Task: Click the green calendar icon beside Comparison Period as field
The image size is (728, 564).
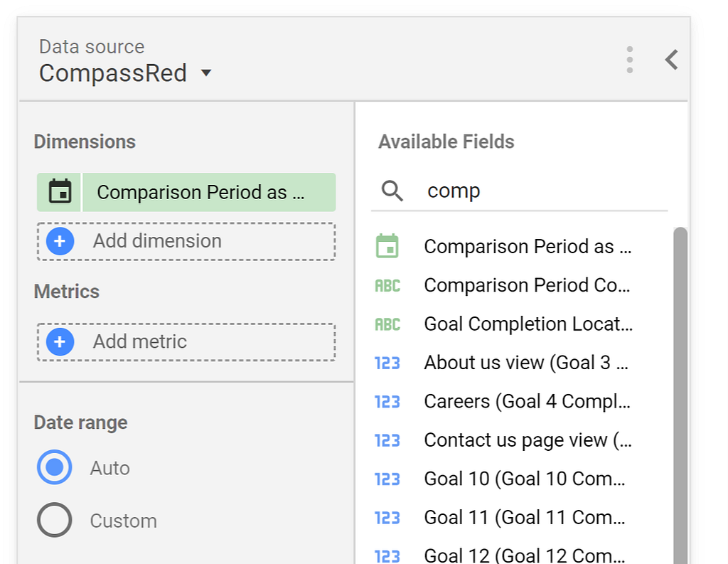Action: (x=387, y=246)
